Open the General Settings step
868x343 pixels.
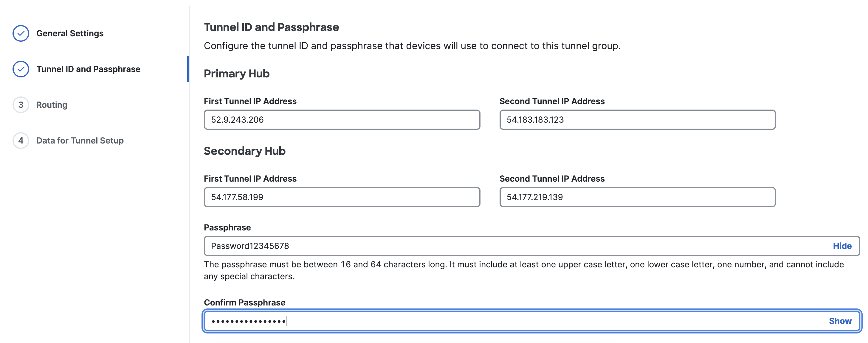click(x=70, y=33)
